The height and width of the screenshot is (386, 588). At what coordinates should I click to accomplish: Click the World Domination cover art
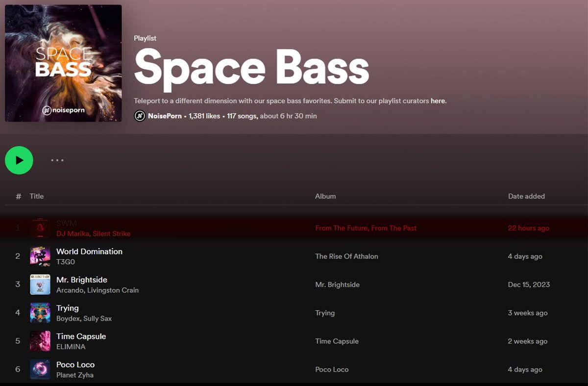(40, 257)
